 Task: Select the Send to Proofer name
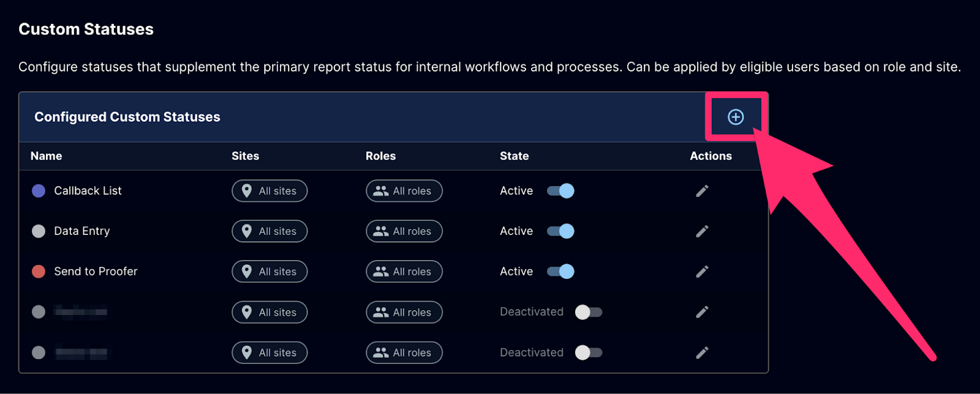(96, 272)
